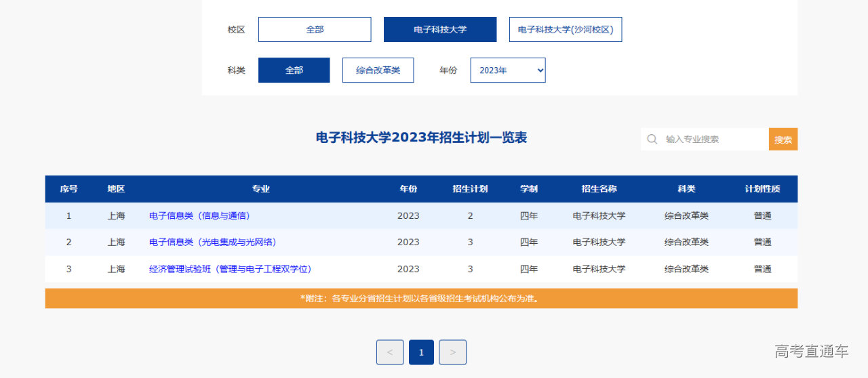868x378 pixels.
Task: Select 电子科技大学(沙河校区) campus filter
Action: pyautogui.click(x=566, y=30)
